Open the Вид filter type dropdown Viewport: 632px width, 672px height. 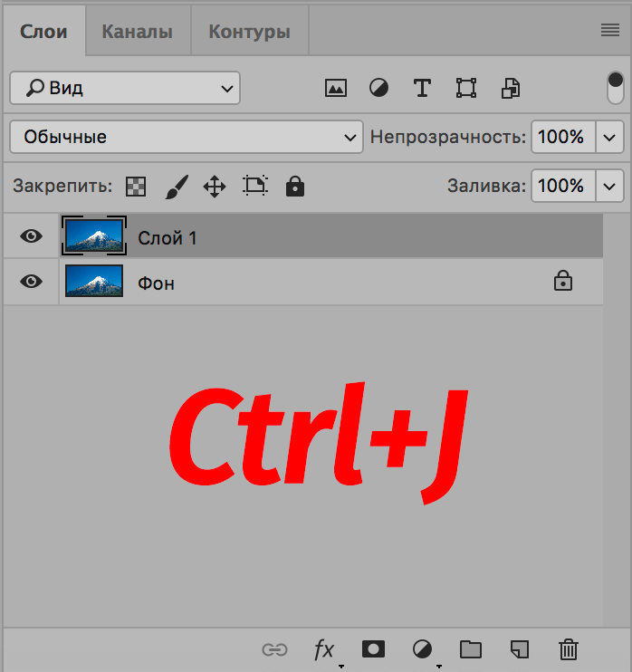point(125,88)
